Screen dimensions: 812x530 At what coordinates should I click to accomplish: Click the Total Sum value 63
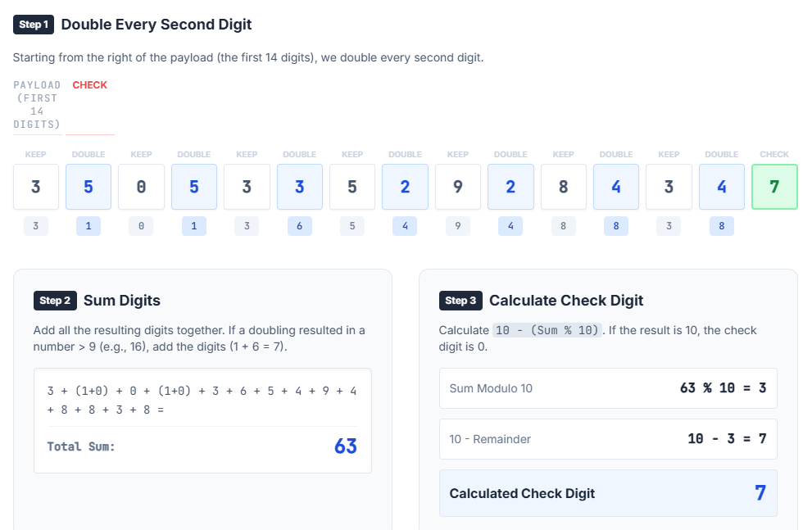click(345, 446)
